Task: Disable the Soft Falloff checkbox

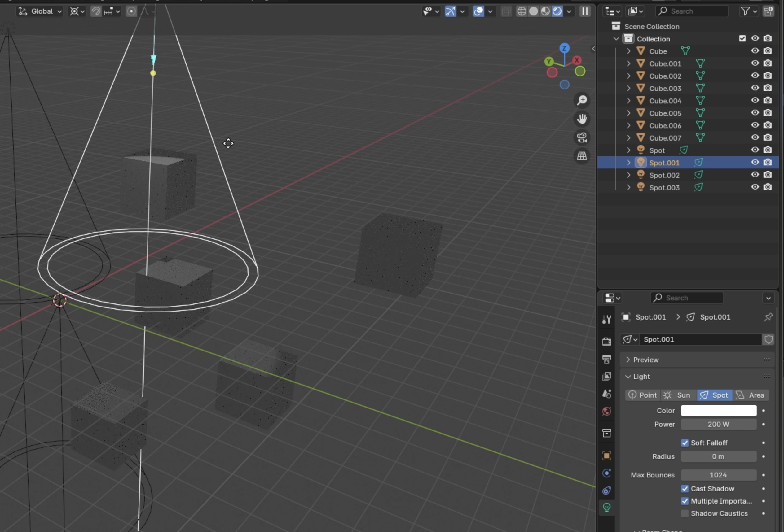Action: coord(685,443)
